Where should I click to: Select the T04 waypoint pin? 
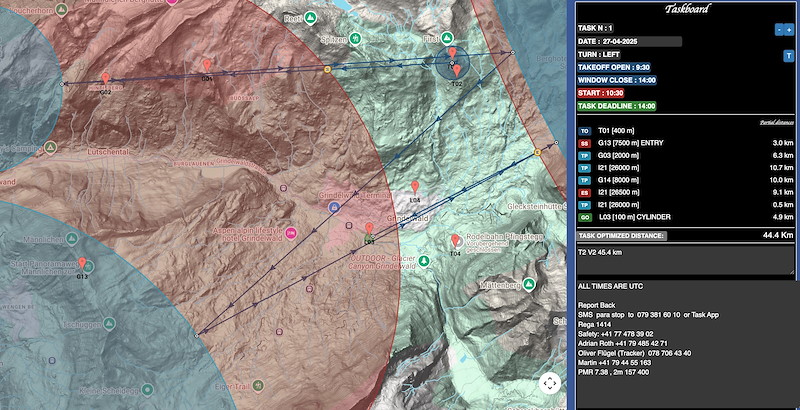click(x=455, y=240)
